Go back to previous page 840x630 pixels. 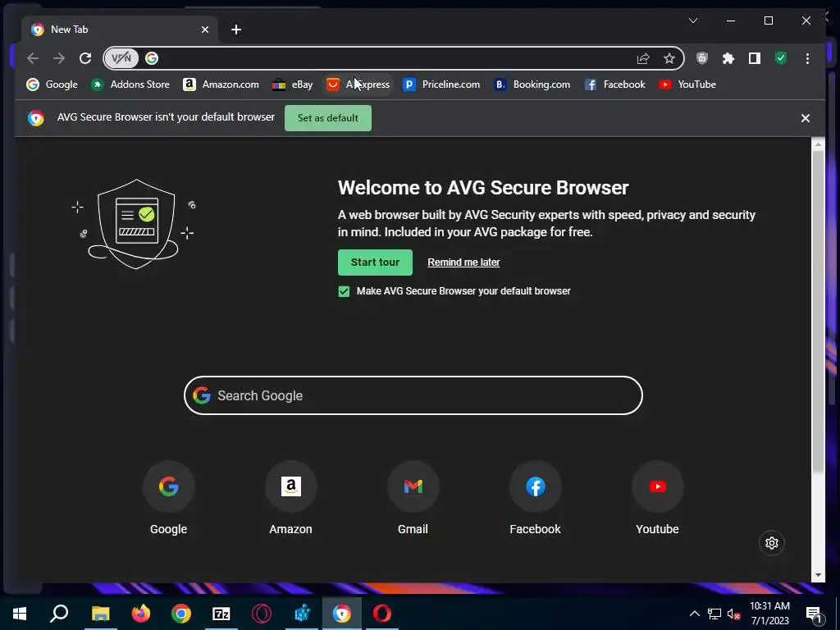[x=33, y=58]
